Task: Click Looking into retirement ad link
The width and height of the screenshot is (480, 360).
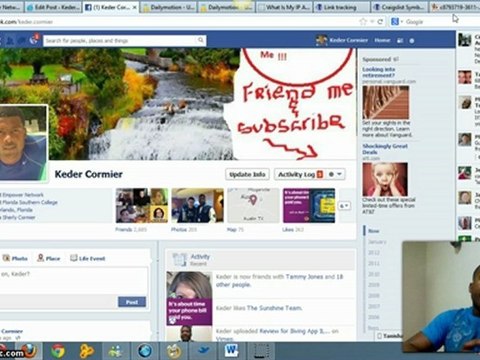Action: click(x=379, y=72)
